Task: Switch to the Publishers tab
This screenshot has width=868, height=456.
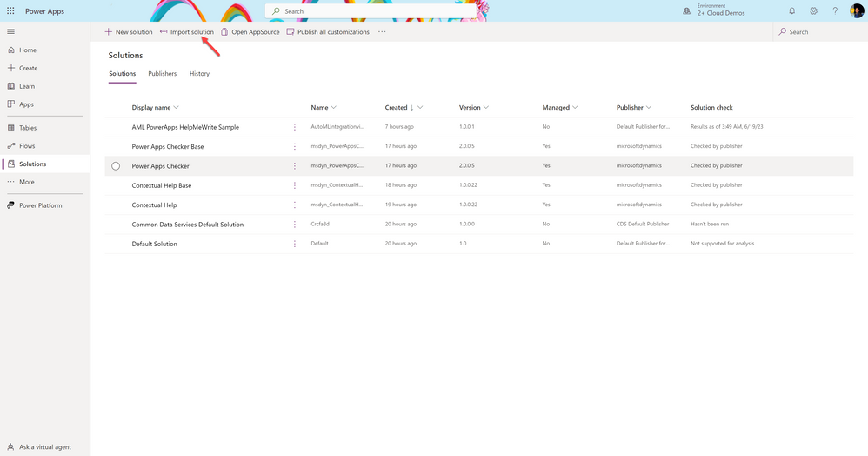Action: 162,74
